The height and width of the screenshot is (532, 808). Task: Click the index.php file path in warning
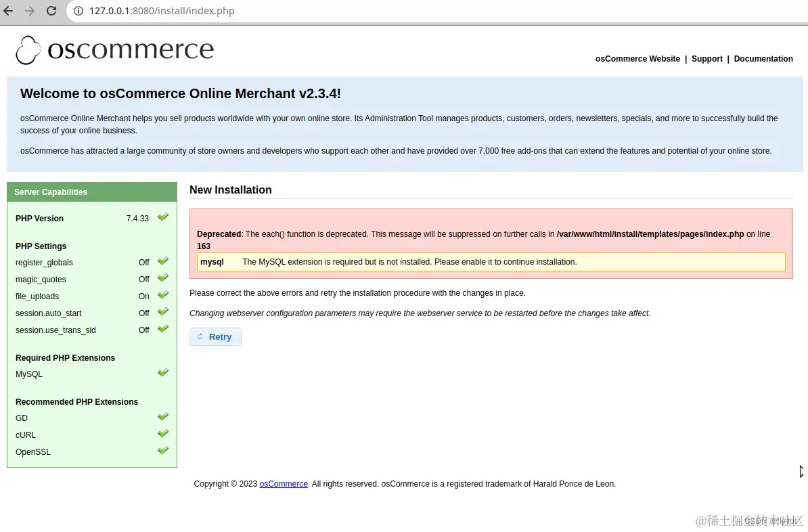tap(650, 234)
